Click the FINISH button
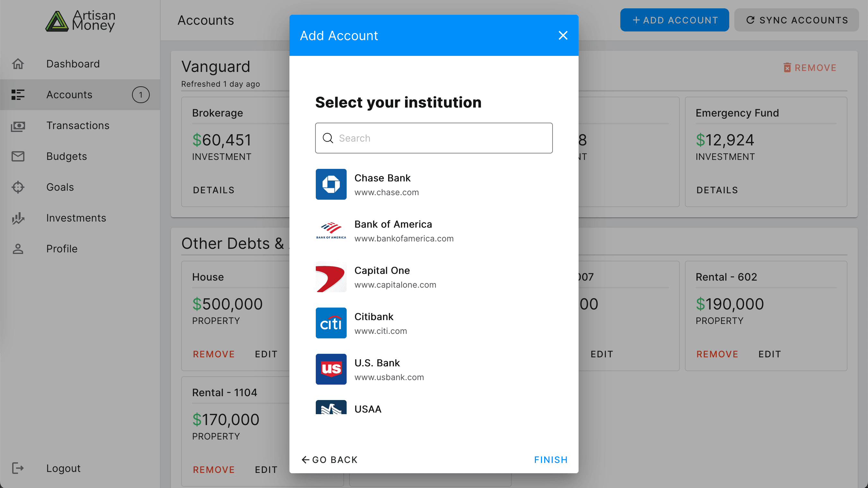The image size is (868, 488). point(551,460)
